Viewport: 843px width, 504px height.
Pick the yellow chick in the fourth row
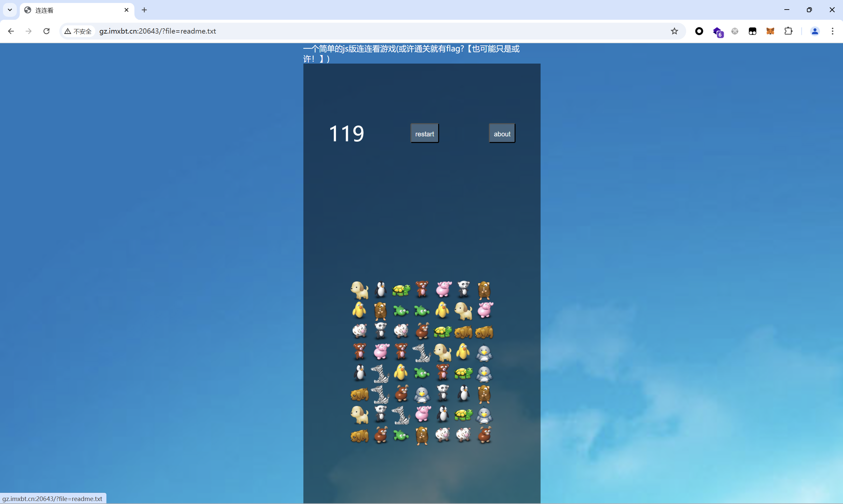pyautogui.click(x=463, y=352)
